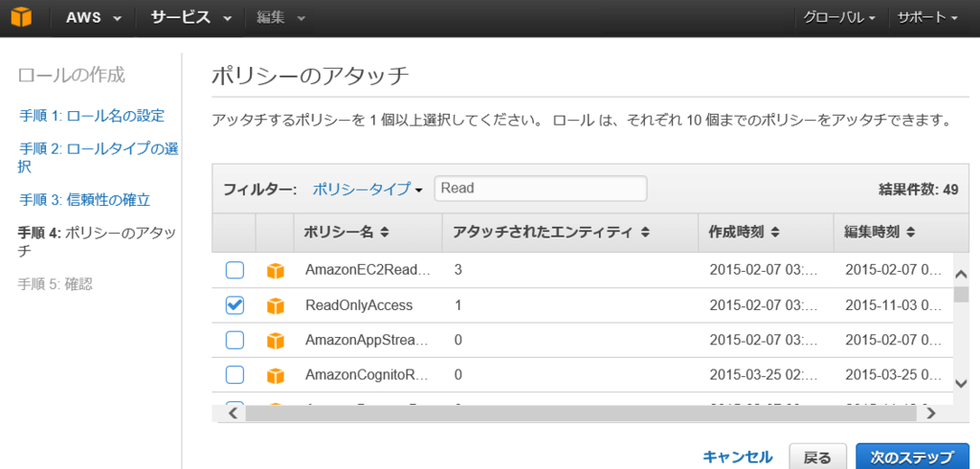This screenshot has width=980, height=469.
Task: Click creation time 2015-03-25 for AmazonCognitoR
Action: pos(763,374)
